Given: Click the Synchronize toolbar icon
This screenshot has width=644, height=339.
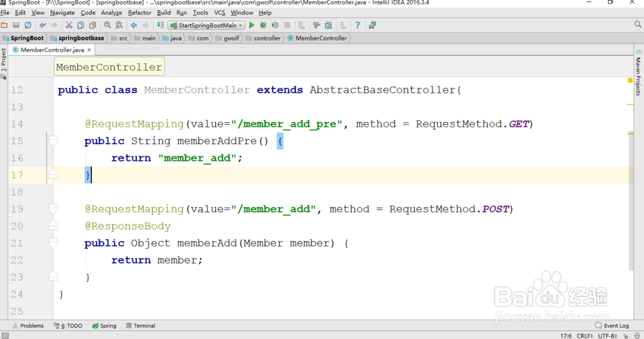Looking at the screenshot, I should tap(28, 26).
